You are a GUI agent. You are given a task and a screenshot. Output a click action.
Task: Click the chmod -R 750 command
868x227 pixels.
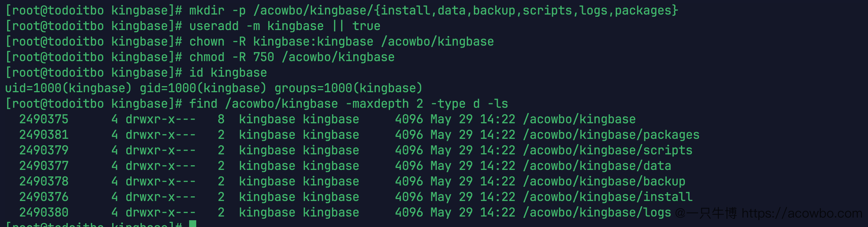(292, 57)
